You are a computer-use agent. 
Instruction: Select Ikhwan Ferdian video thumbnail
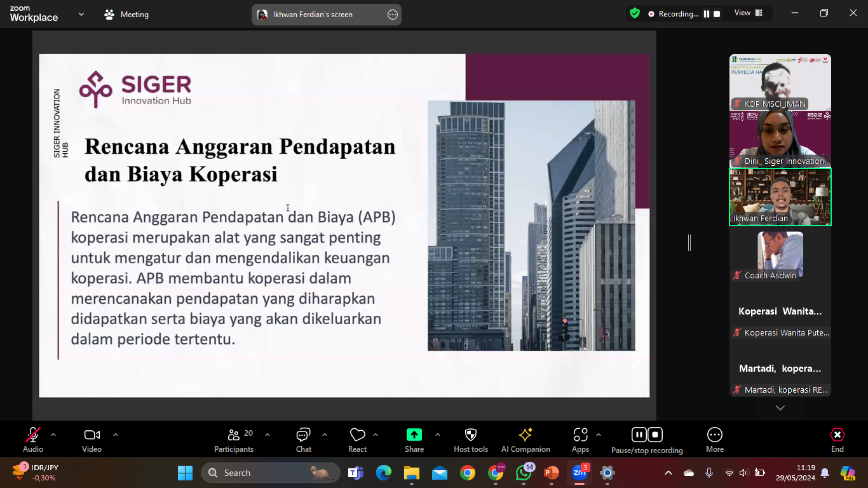pyautogui.click(x=780, y=196)
